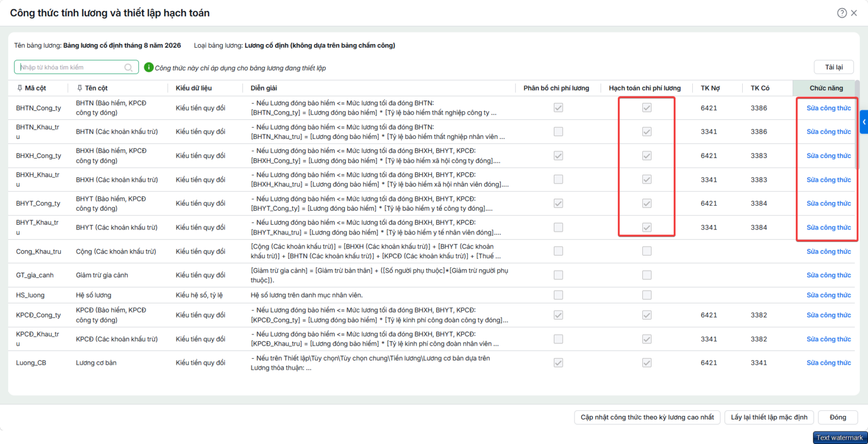Toggle Hạch toán checkbox for GT_gia_canh

(x=647, y=275)
